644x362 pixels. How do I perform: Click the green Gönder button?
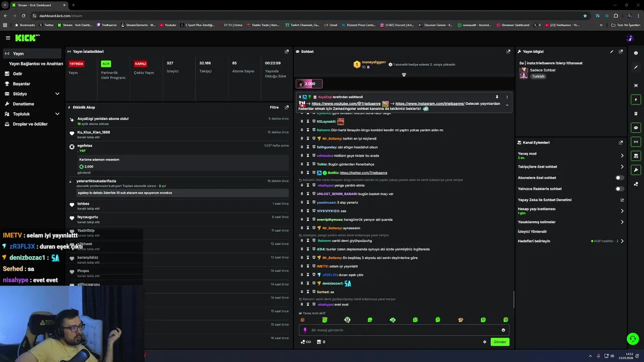[x=500, y=342]
